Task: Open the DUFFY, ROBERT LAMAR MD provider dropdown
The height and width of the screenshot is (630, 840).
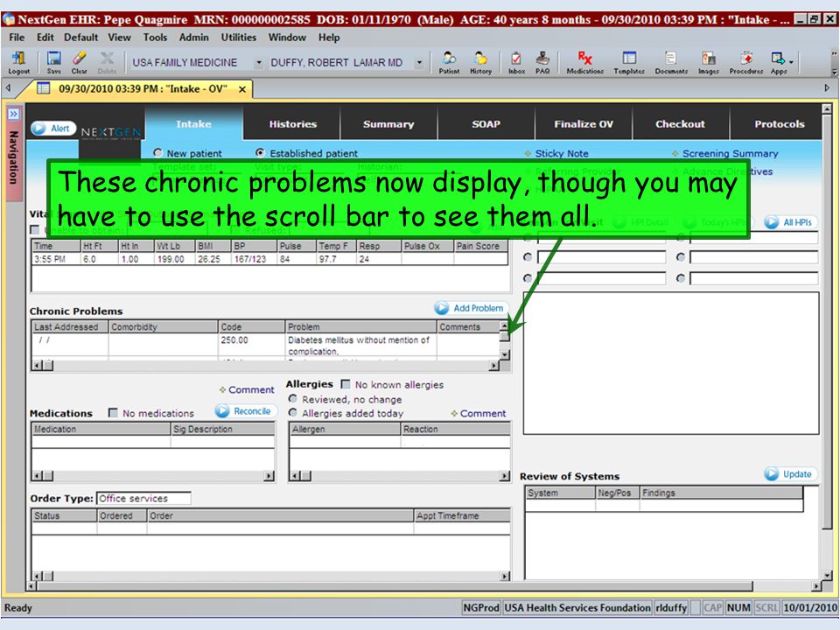Action: (x=419, y=63)
